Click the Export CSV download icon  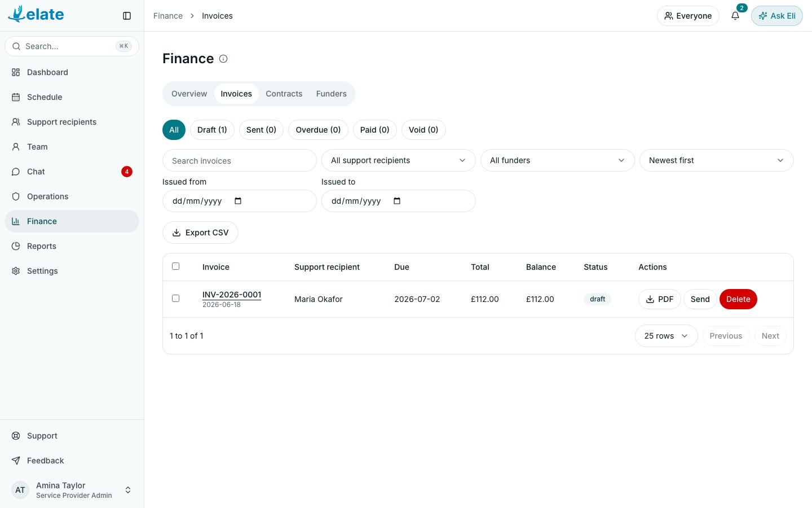tap(176, 233)
